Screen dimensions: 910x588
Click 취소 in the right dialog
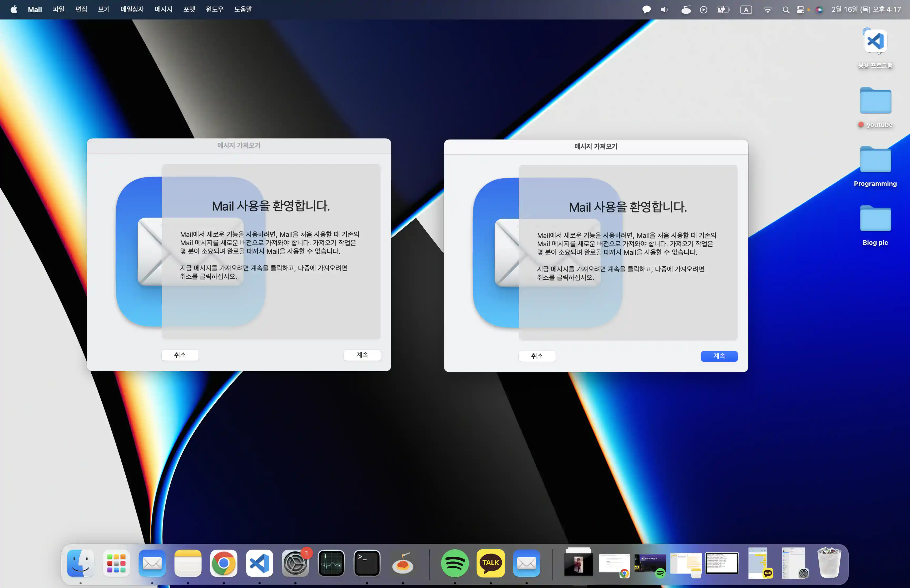click(537, 356)
